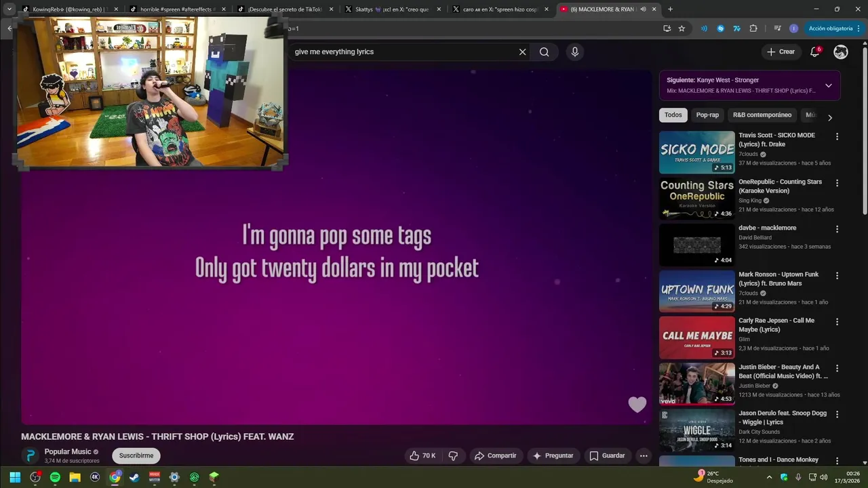Open options for Travis Scott SICKO MODE video

coord(837,136)
